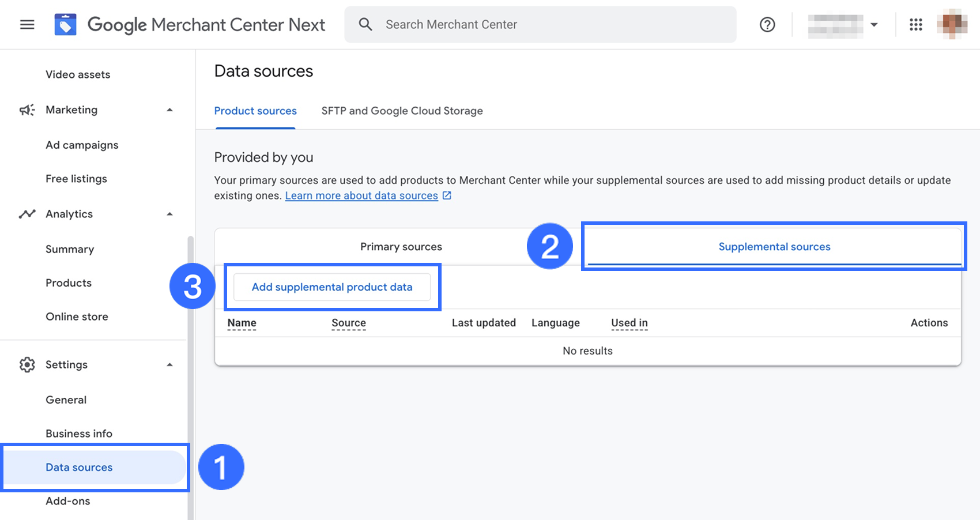Switch to SFTP and Google Cloud Storage tab
Image resolution: width=980 pixels, height=520 pixels.
click(402, 111)
